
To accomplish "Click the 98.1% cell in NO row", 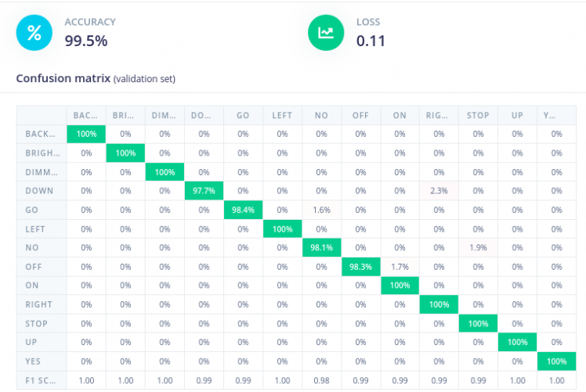I will click(321, 247).
